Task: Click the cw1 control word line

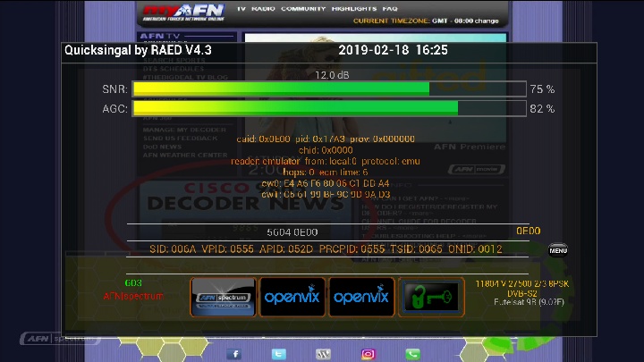Action: pos(326,194)
